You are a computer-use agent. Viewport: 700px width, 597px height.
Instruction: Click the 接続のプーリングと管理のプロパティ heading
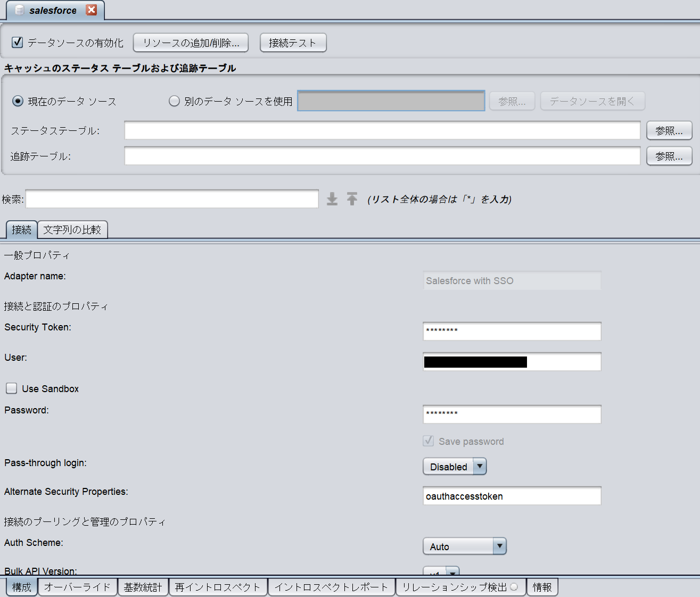tap(85, 522)
